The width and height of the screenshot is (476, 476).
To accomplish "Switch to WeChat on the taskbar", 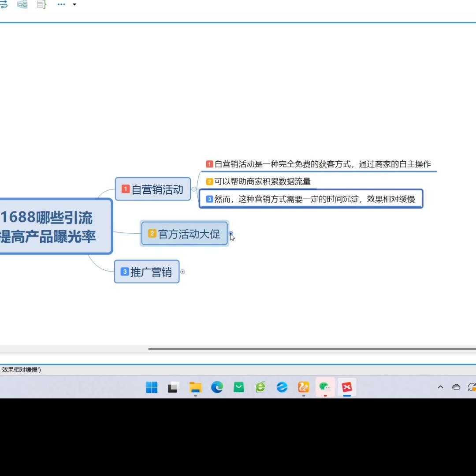I will [325, 387].
